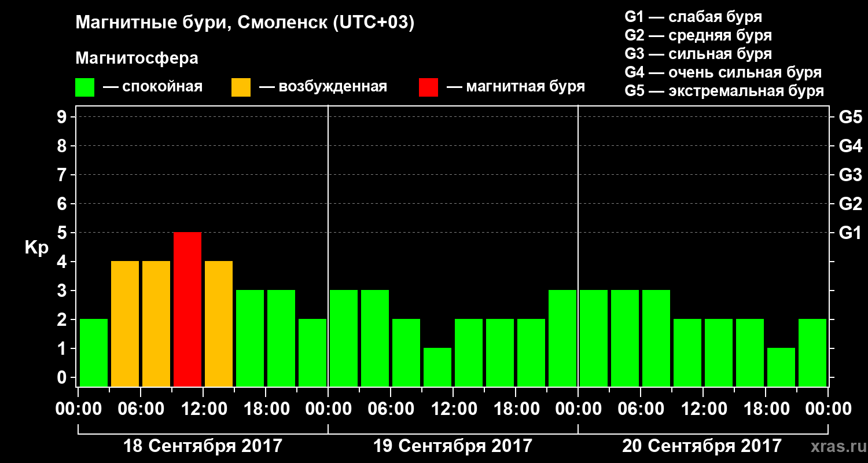Viewport: 868px width, 463px height.
Task: Click the '— возбужденная' legend label
Action: click(323, 87)
